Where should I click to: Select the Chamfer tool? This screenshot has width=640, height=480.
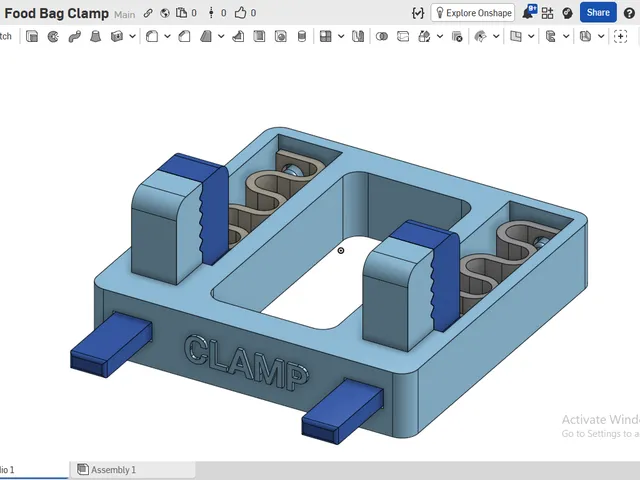point(184,37)
